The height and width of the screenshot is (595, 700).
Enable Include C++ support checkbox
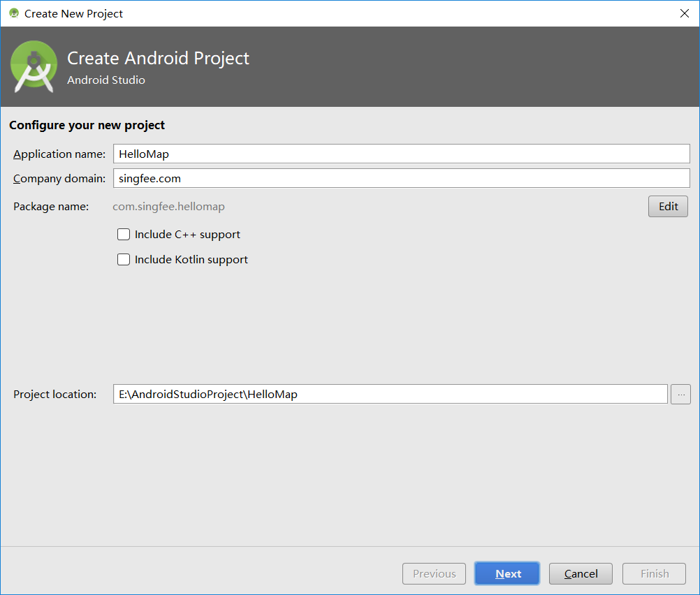click(124, 235)
